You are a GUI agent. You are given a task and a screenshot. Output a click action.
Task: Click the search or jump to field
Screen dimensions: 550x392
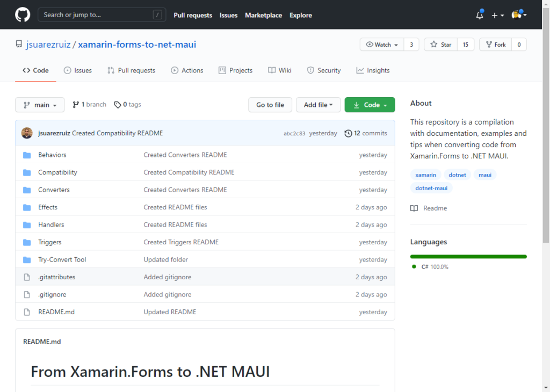[x=102, y=14]
